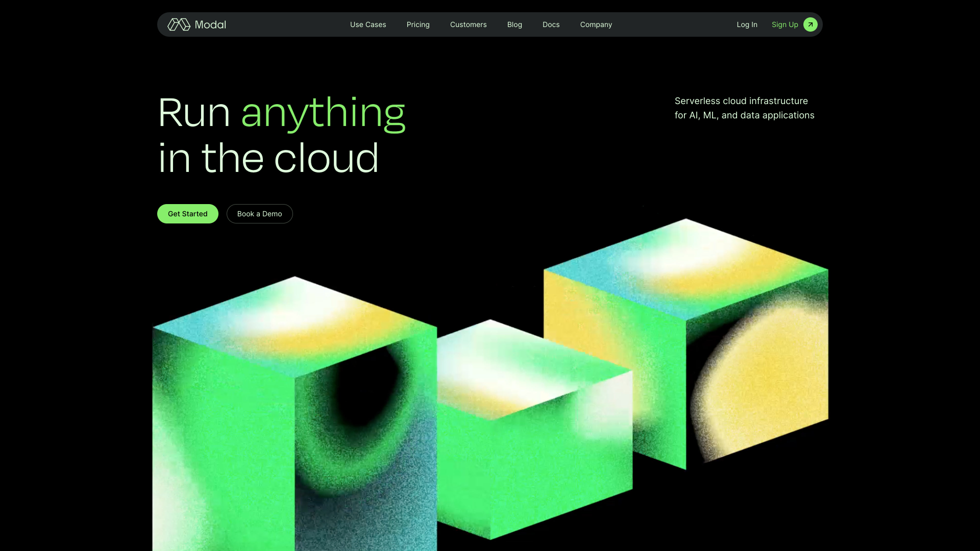Open the Blog section

[514, 24]
